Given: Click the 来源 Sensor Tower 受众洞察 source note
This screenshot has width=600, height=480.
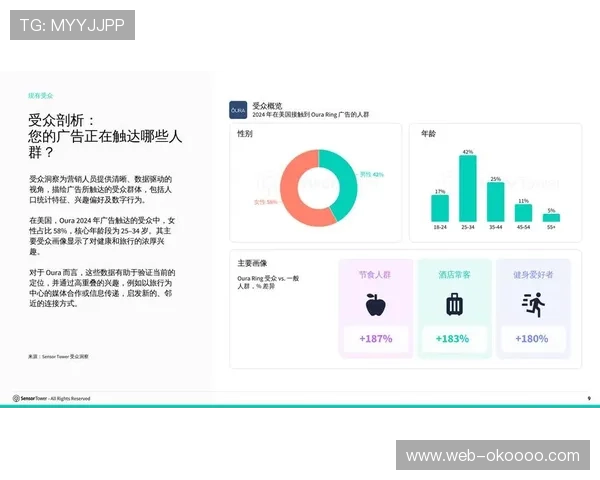Looking at the screenshot, I should click(x=58, y=356).
